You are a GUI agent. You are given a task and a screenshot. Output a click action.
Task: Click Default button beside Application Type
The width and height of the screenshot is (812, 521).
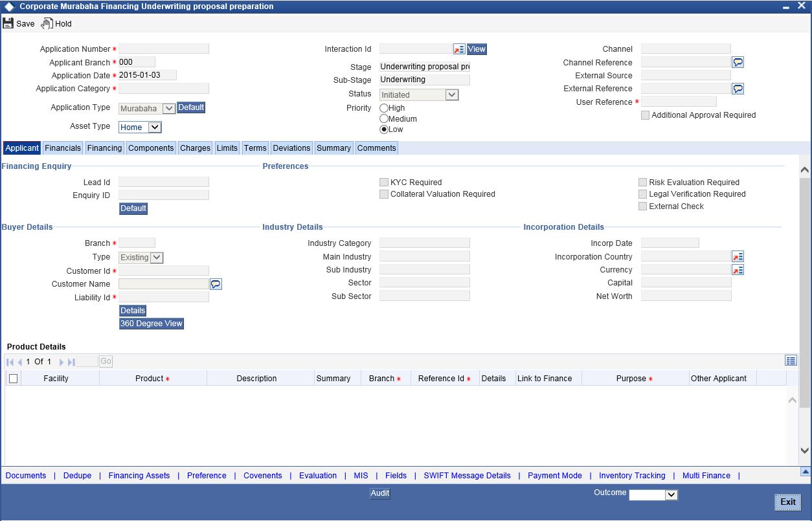191,107
